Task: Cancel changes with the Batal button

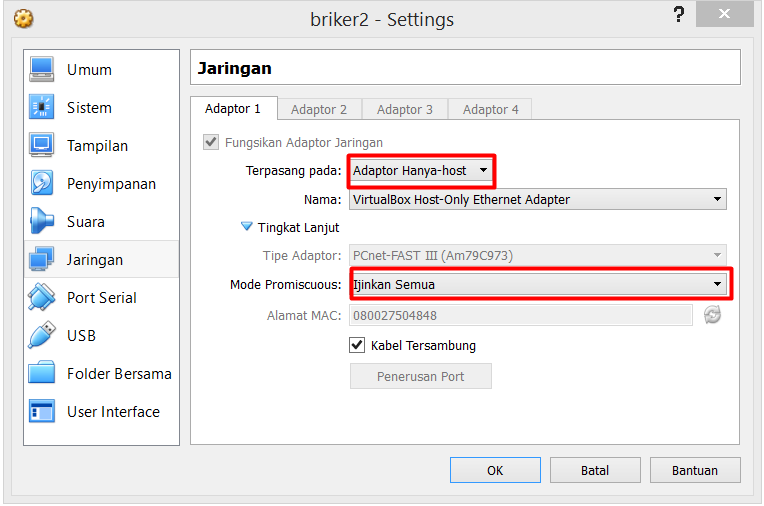Action: pyautogui.click(x=595, y=470)
